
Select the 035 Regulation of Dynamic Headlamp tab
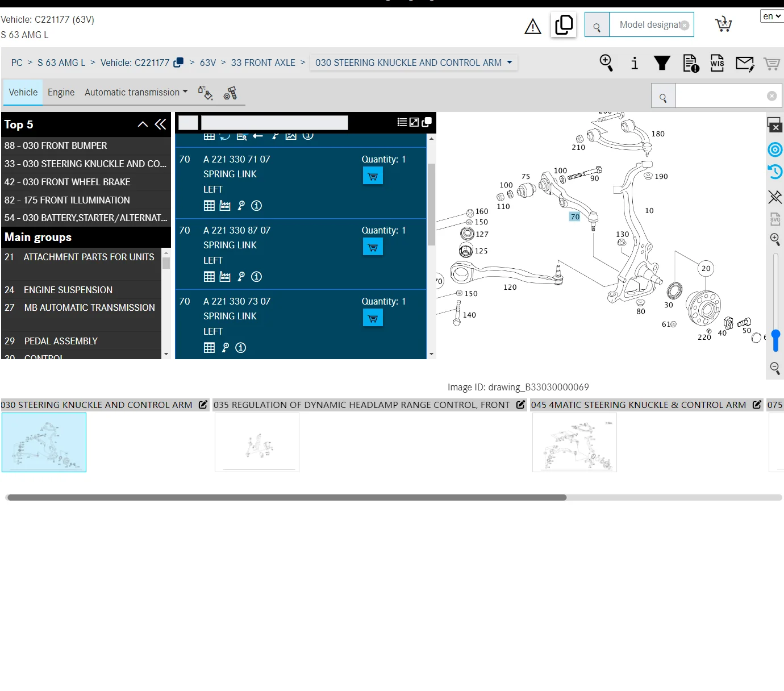click(369, 405)
